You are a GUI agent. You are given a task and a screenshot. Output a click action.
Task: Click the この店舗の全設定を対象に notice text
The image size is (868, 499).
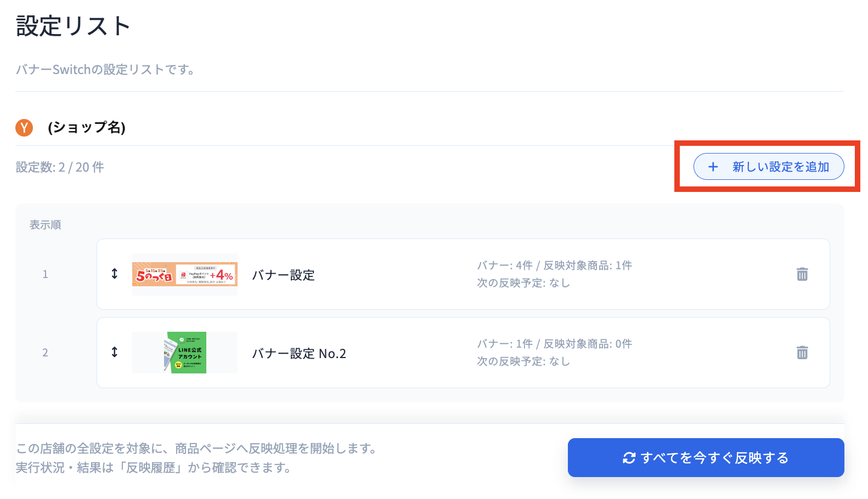[196, 449]
